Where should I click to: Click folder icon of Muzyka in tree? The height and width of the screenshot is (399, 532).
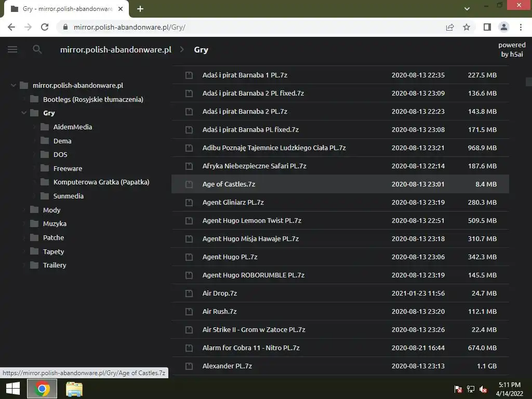(x=34, y=223)
